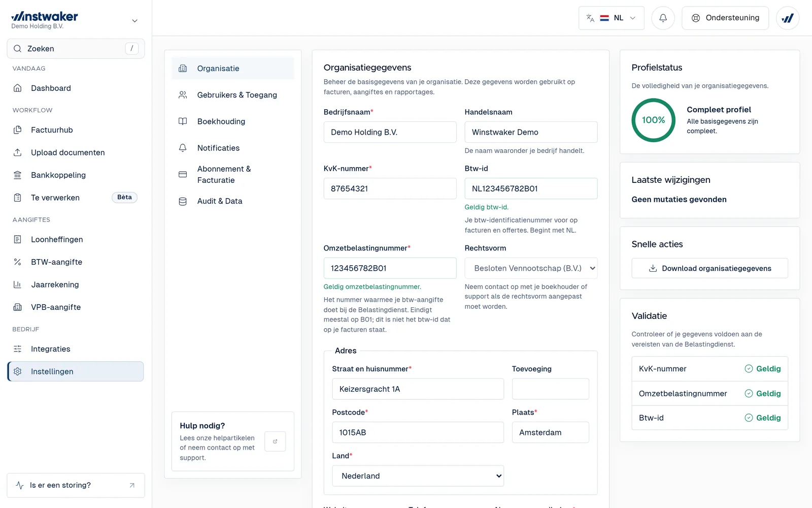This screenshot has width=812, height=508.
Task: Open the Integraties sliders icon item
Action: click(76, 349)
